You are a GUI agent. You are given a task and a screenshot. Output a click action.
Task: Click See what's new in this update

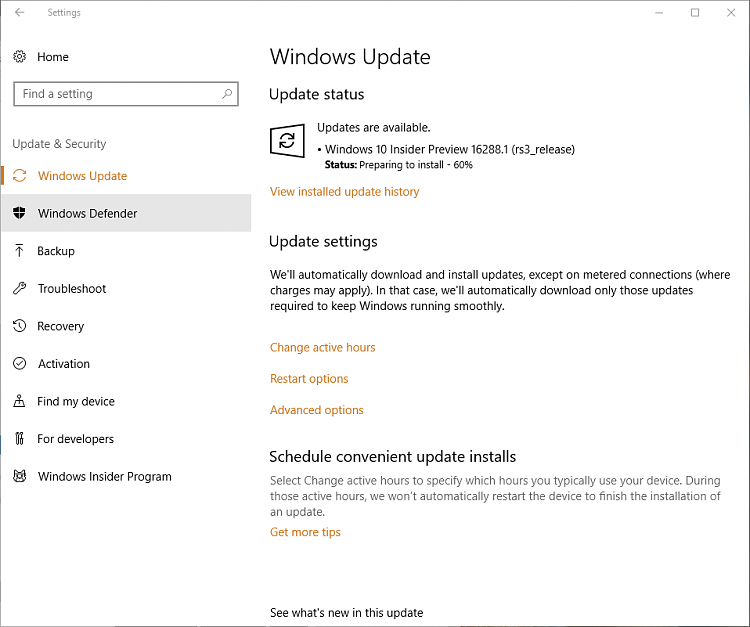346,613
